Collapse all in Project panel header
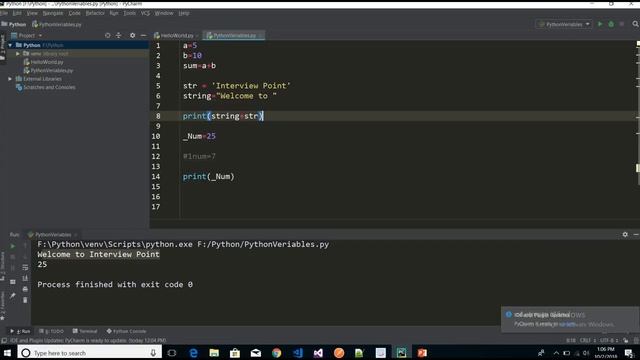640x360 pixels. 118,36
